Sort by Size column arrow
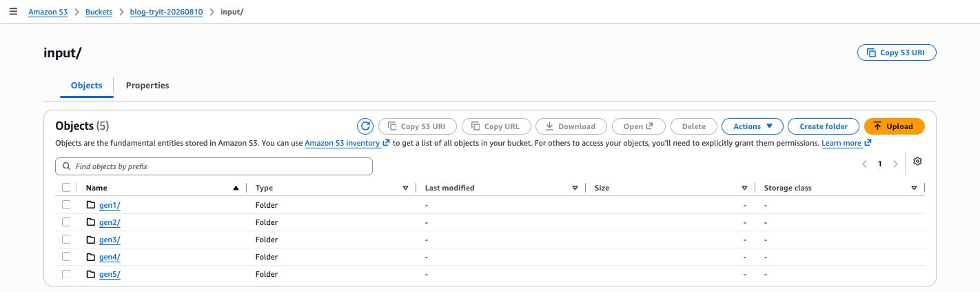Image resolution: width=980 pixels, height=292 pixels. 744,188
